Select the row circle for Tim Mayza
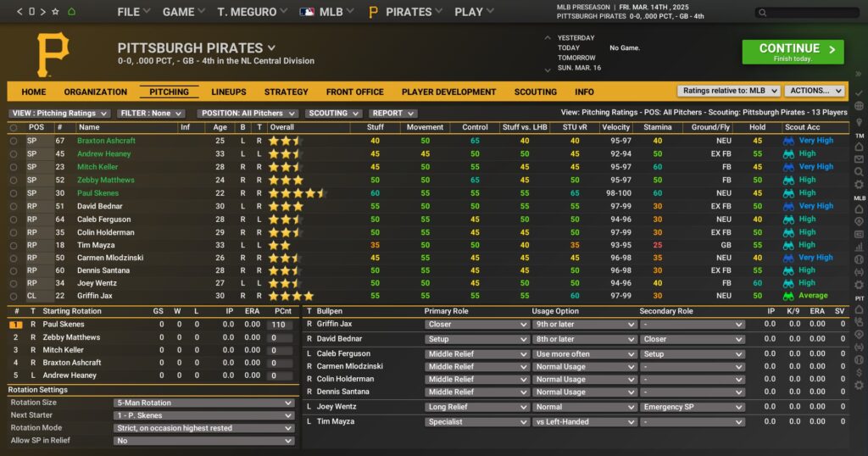The width and height of the screenshot is (868, 456). click(14, 245)
